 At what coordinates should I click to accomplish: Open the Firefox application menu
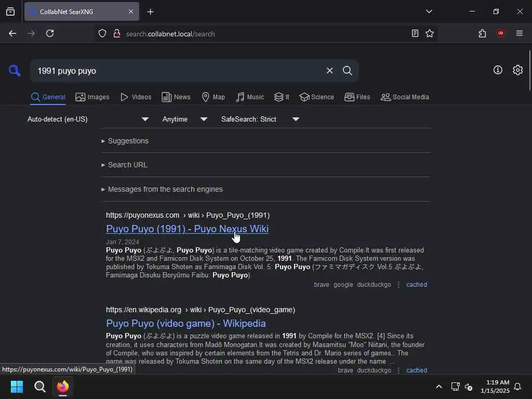[x=519, y=33]
